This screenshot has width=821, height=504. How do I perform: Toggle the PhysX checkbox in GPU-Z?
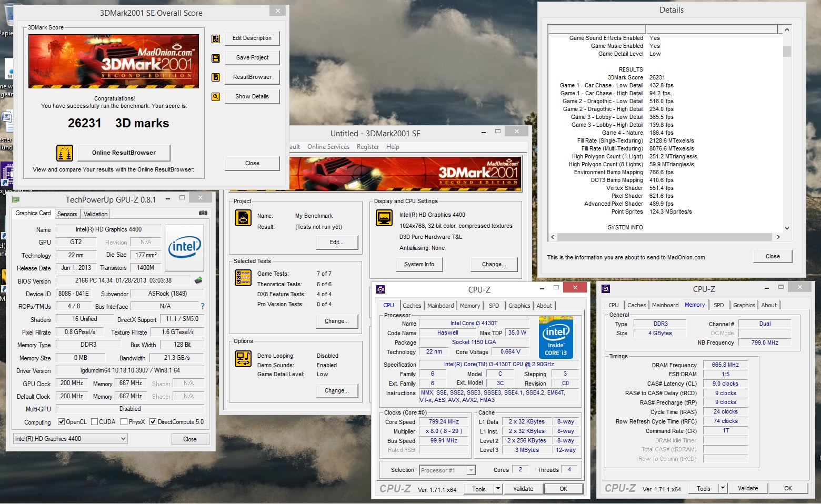point(124,422)
